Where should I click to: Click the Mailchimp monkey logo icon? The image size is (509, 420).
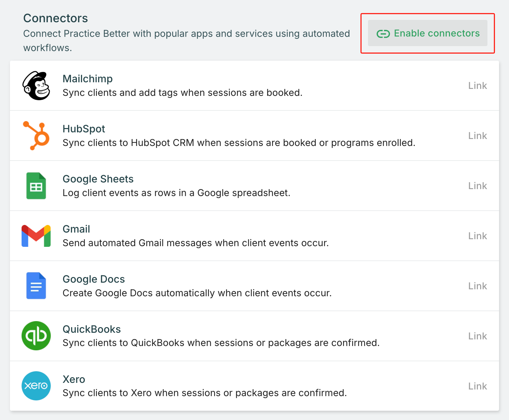pyautogui.click(x=36, y=86)
